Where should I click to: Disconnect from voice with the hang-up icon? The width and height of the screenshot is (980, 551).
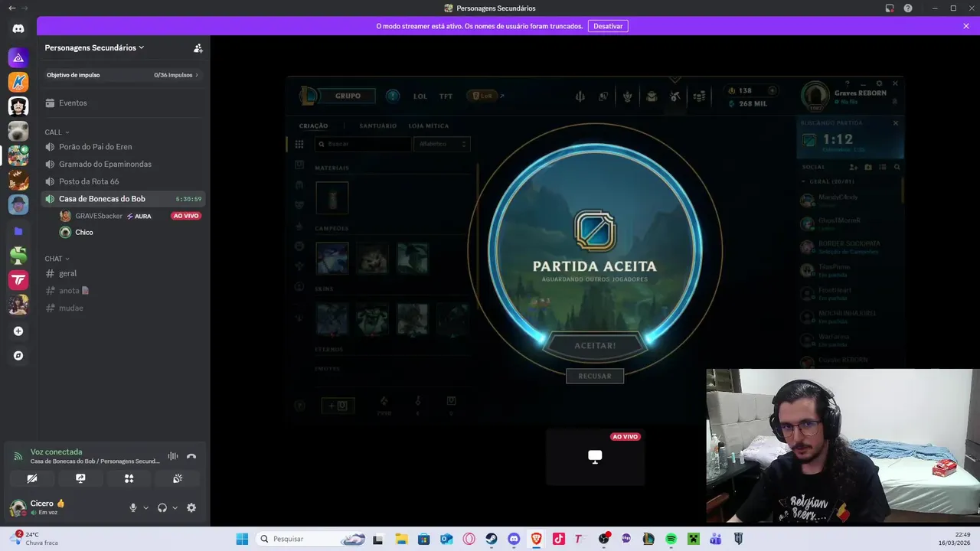[191, 456]
